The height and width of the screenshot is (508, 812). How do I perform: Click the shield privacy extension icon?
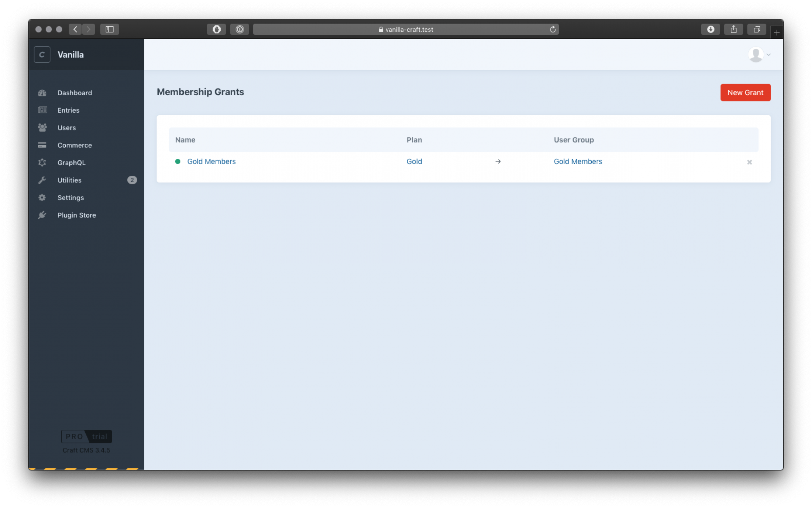217,30
